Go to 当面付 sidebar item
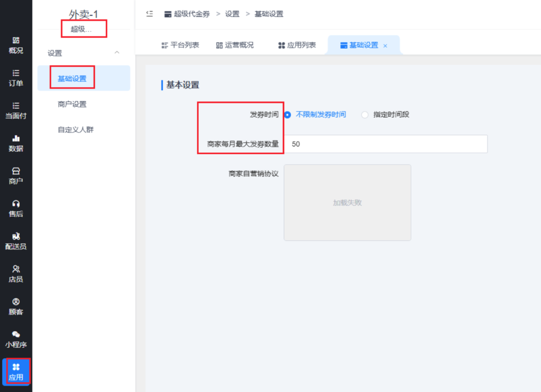541x392 pixels. pyautogui.click(x=16, y=110)
